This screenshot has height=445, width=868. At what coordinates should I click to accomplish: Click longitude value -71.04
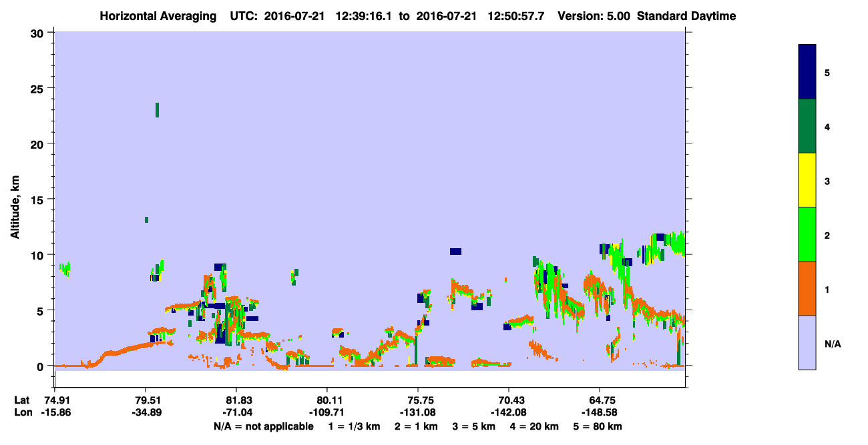pyautogui.click(x=236, y=413)
